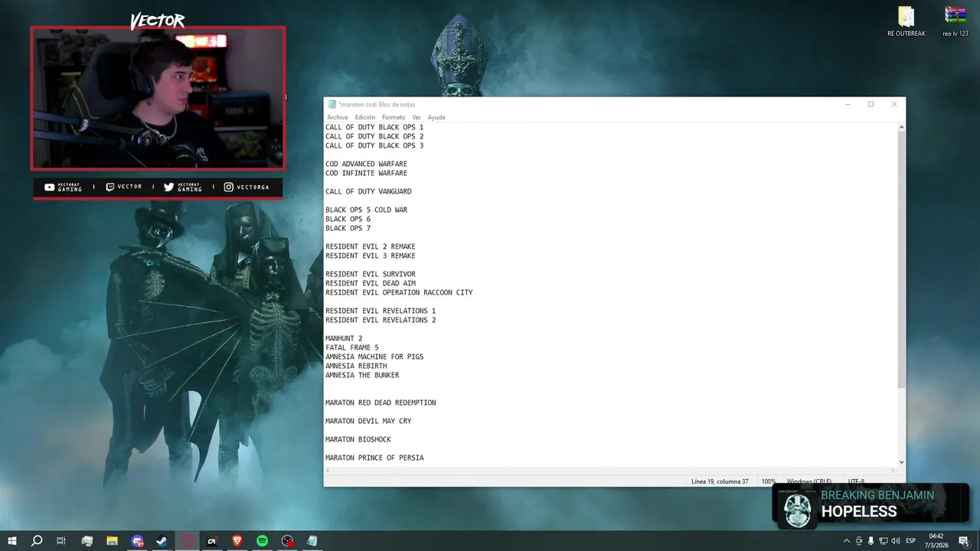Open the network tray icon

pyautogui.click(x=884, y=541)
